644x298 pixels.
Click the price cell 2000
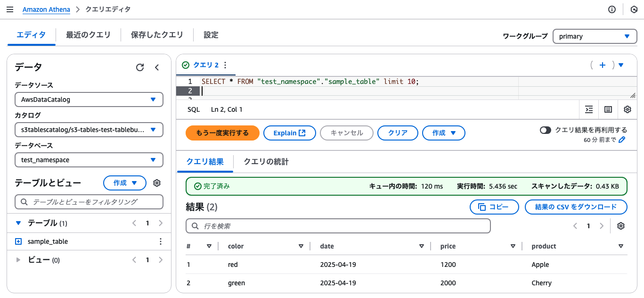pos(448,283)
